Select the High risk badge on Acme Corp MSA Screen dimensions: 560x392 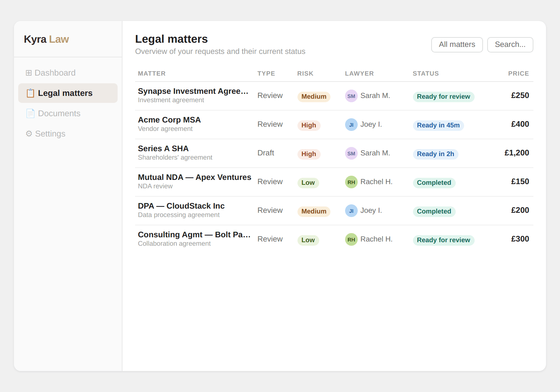(309, 125)
